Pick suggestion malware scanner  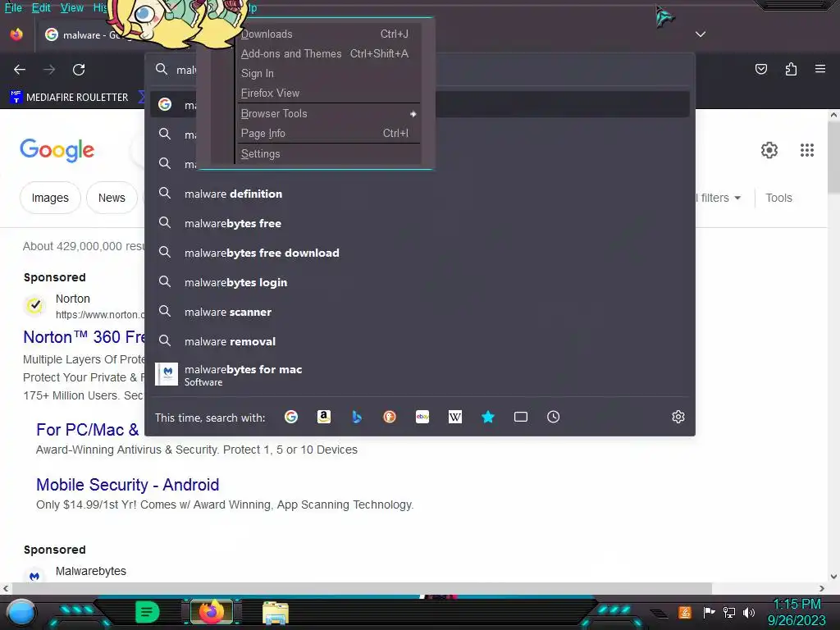[x=420, y=312]
